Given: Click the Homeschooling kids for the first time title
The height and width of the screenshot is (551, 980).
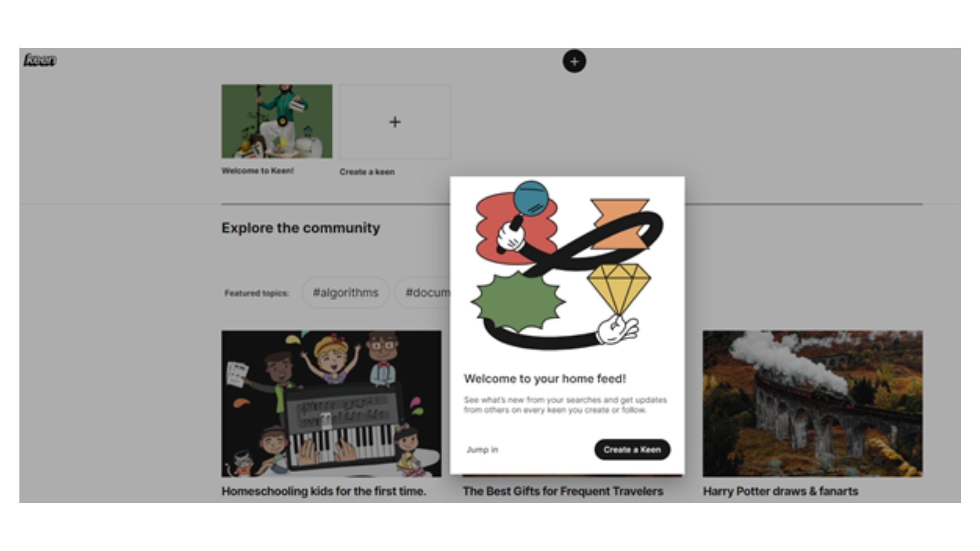Looking at the screenshot, I should [x=324, y=492].
